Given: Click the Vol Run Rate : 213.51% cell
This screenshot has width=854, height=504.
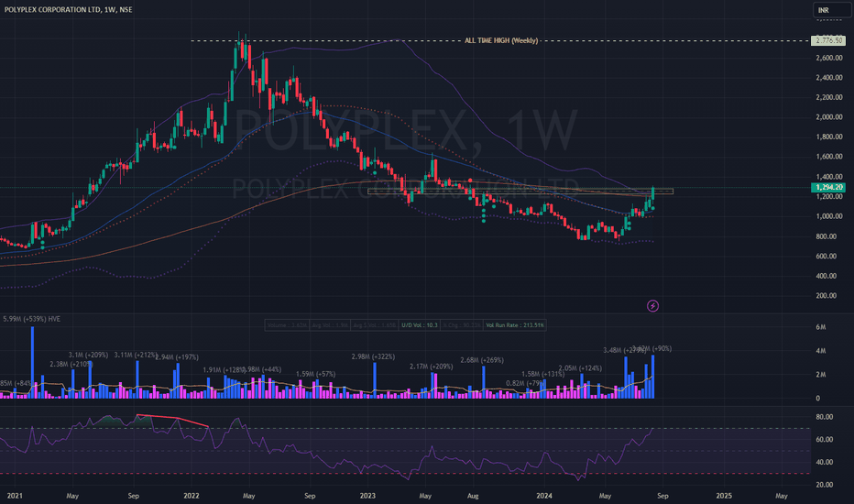Looking at the screenshot, I should [515, 325].
